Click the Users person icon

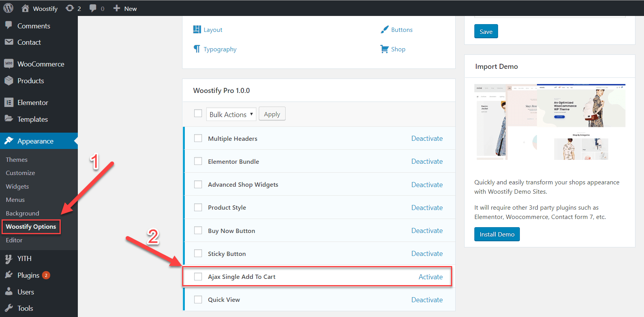(9, 291)
